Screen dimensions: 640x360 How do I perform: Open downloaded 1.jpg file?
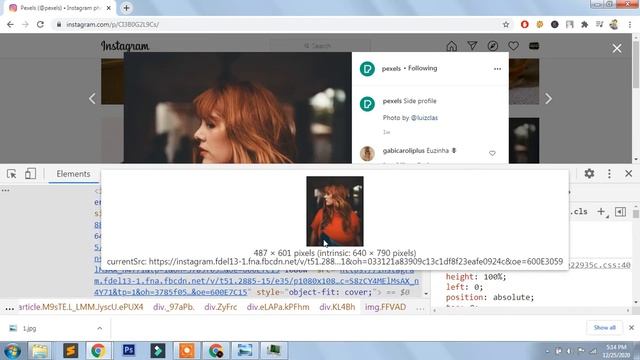pos(29,328)
